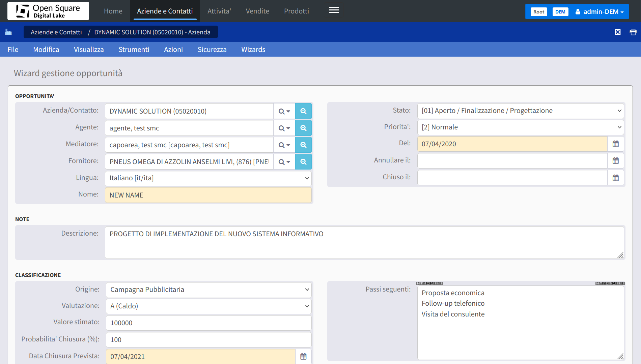This screenshot has height=364, width=641.
Task: Click zoom detail icon for Mediatore
Action: click(x=303, y=145)
